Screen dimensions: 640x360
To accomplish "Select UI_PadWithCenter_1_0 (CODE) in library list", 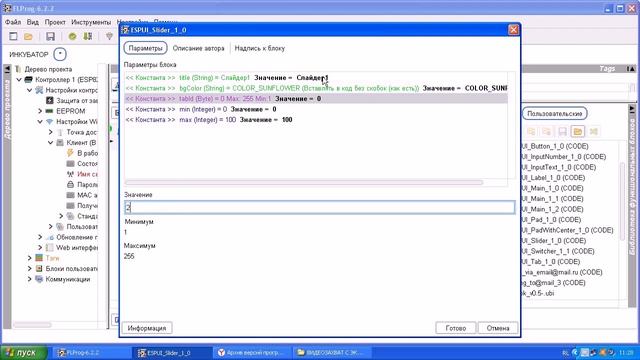I will click(567, 230).
